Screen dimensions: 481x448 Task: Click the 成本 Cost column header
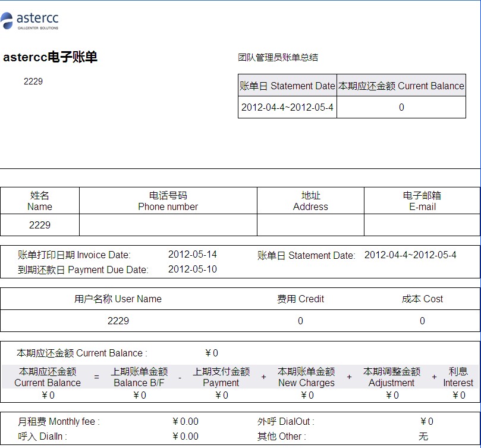tap(422, 299)
